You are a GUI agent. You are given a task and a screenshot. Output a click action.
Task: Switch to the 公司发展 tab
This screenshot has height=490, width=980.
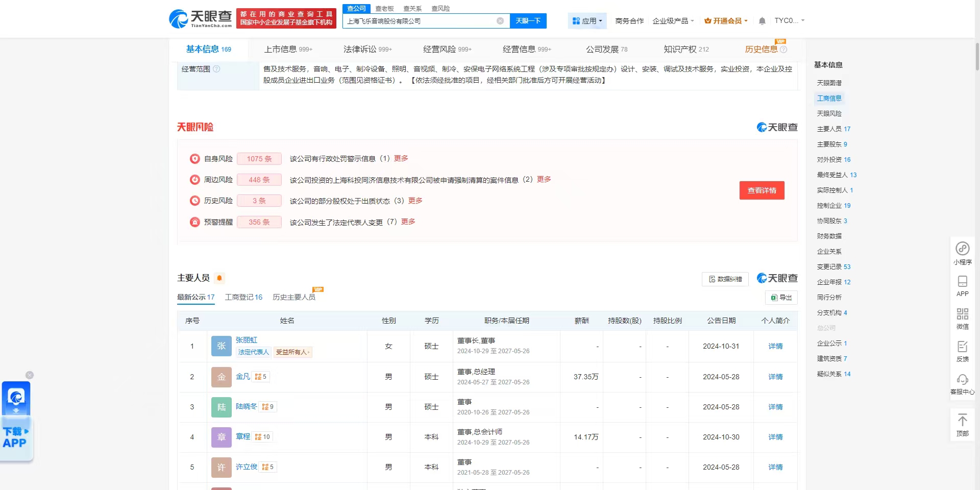pyautogui.click(x=606, y=50)
